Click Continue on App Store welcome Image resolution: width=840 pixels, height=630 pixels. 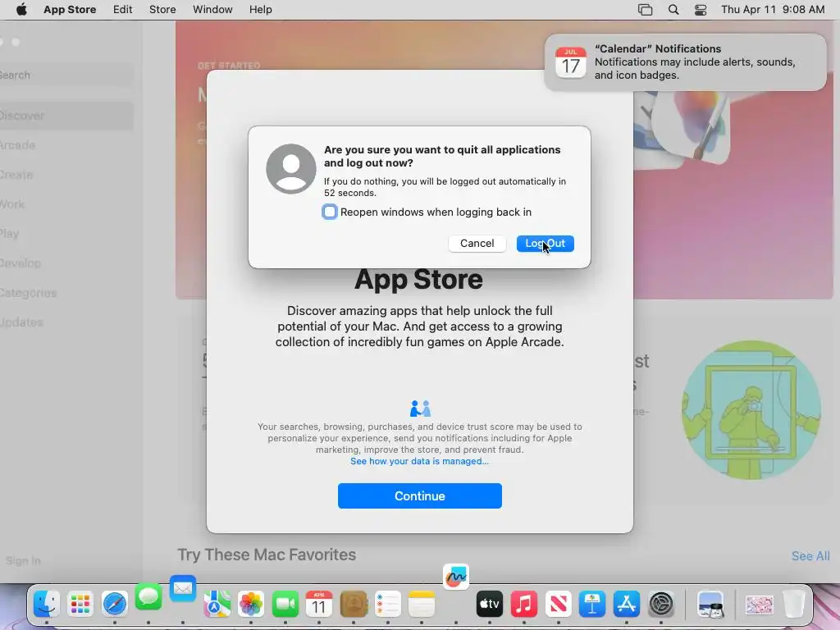419,496
